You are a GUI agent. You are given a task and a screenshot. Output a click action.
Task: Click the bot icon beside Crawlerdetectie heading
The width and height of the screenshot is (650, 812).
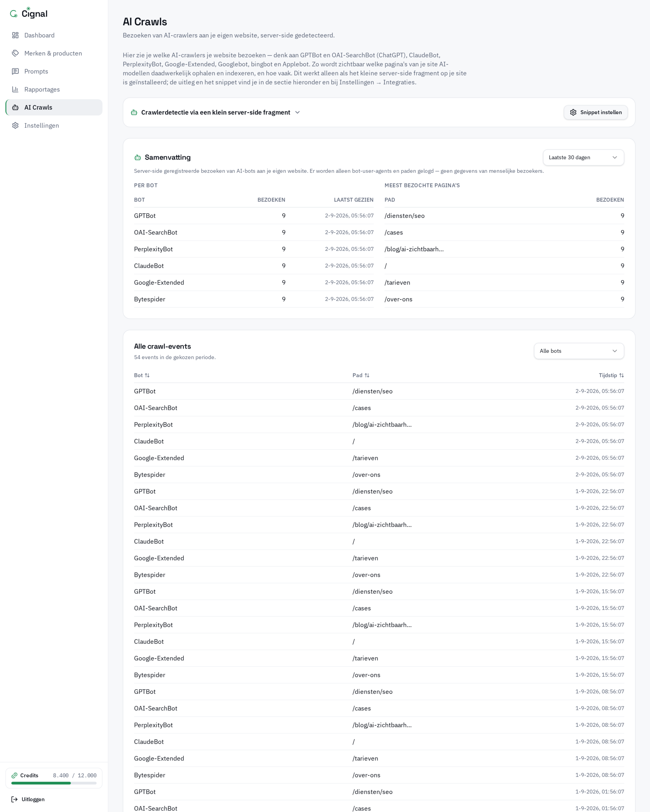[134, 113]
